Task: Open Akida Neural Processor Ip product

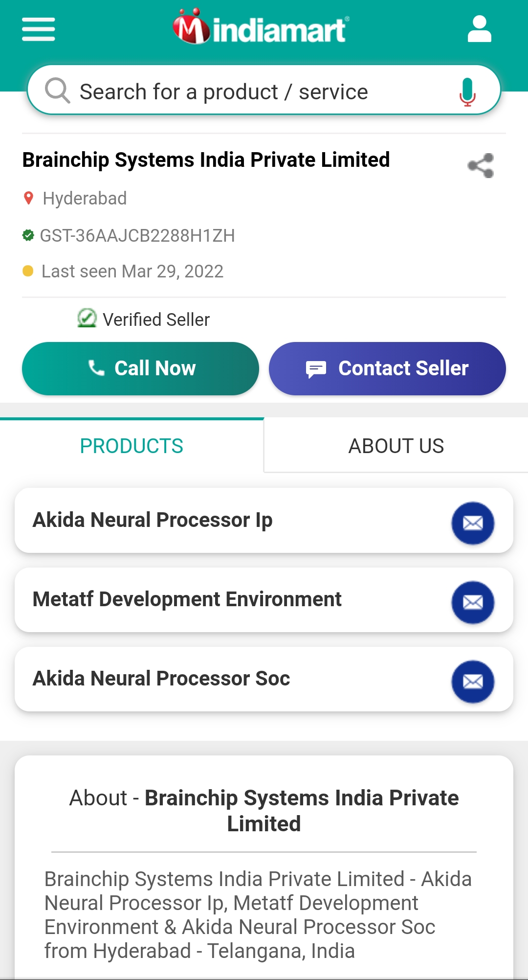Action: (x=152, y=520)
